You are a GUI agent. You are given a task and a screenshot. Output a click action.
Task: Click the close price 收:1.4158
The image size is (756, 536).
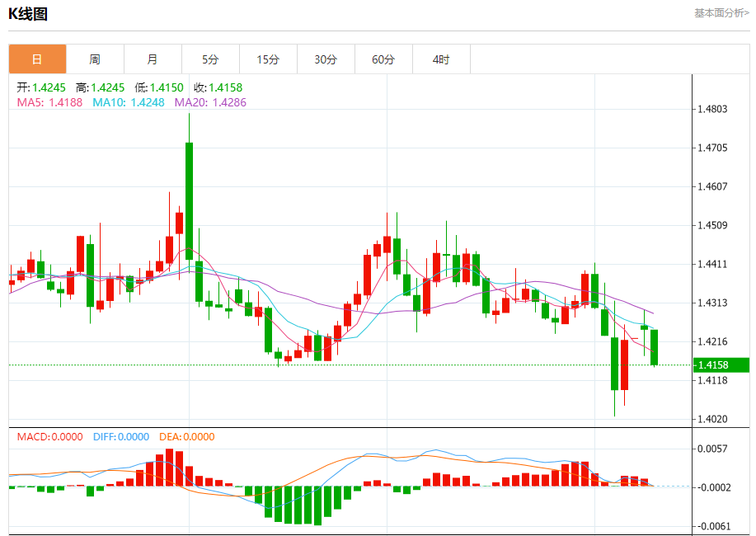[218, 87]
